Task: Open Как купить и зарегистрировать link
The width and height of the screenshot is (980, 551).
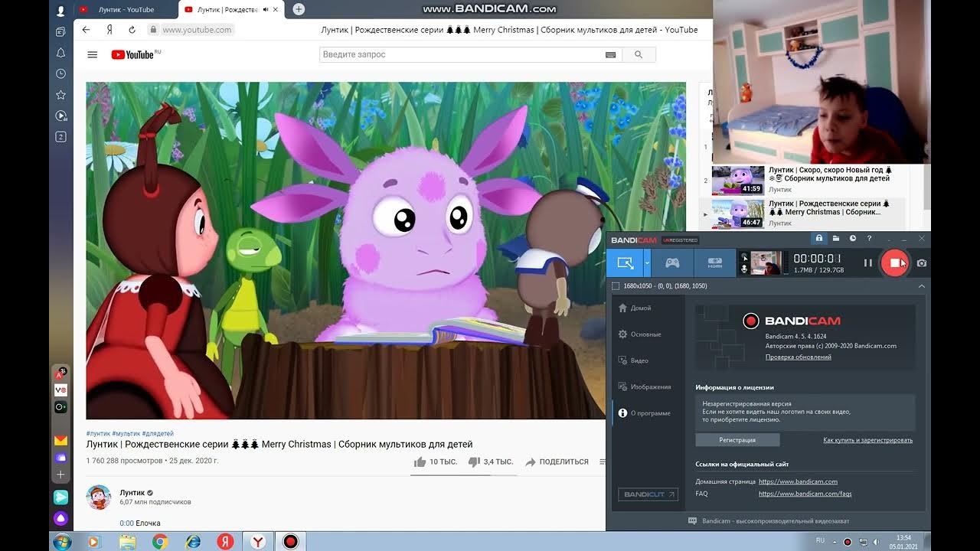Action: tap(867, 440)
